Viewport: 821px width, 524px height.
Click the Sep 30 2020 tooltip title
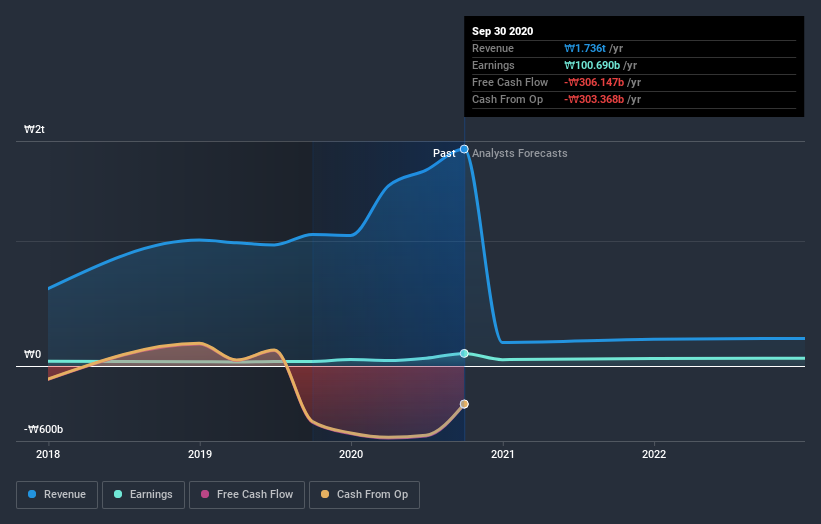point(503,31)
